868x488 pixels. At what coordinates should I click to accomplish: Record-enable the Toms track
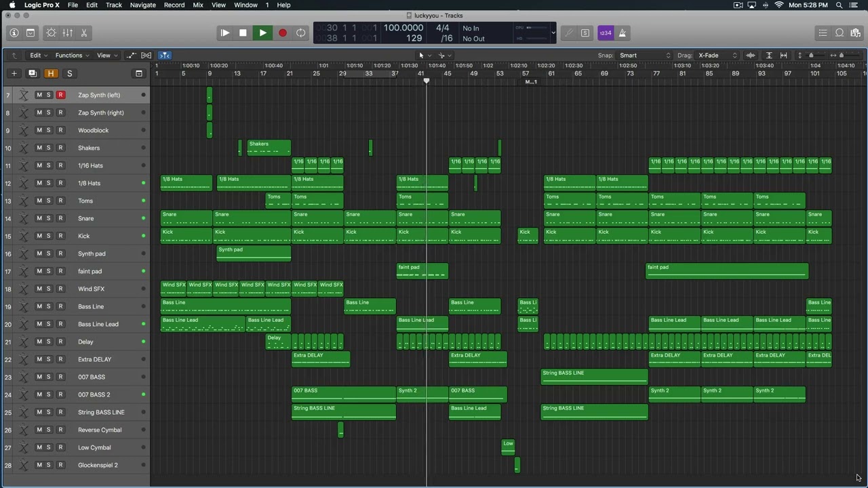tap(60, 201)
